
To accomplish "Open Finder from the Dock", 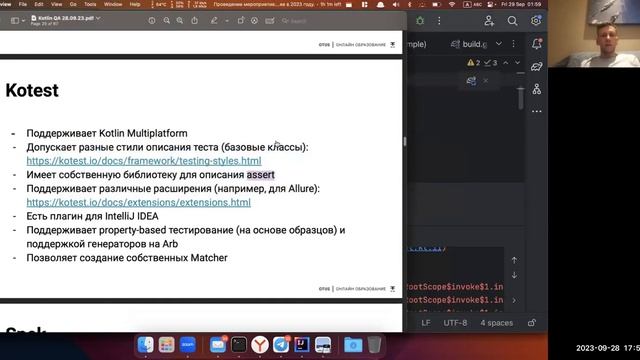I will (x=145, y=344).
